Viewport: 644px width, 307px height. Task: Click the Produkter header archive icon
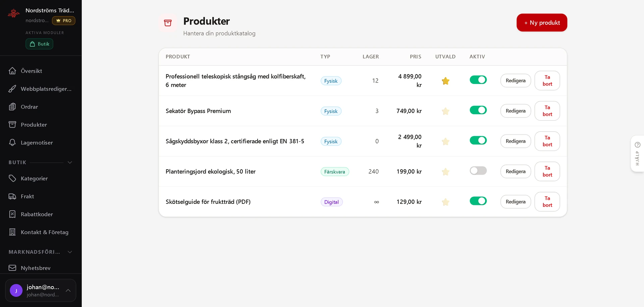coord(168,23)
